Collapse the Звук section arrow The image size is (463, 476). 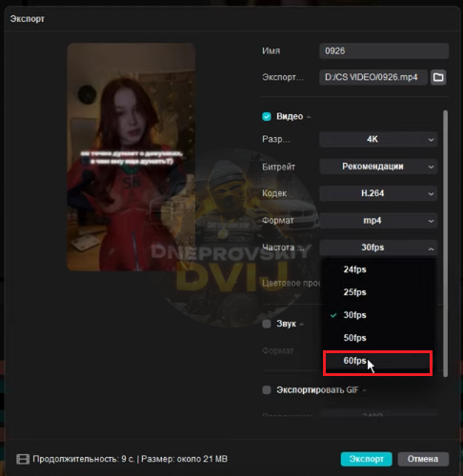302,324
